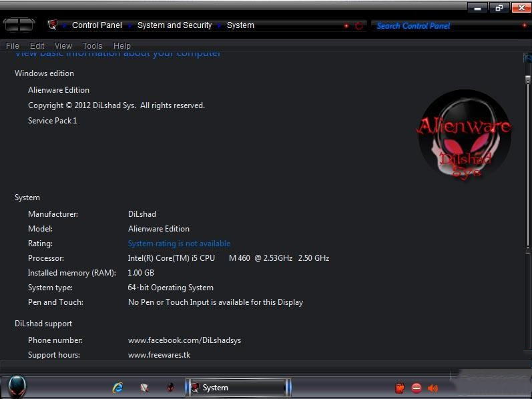
Task: Open the Tools menu
Action: pyautogui.click(x=92, y=46)
